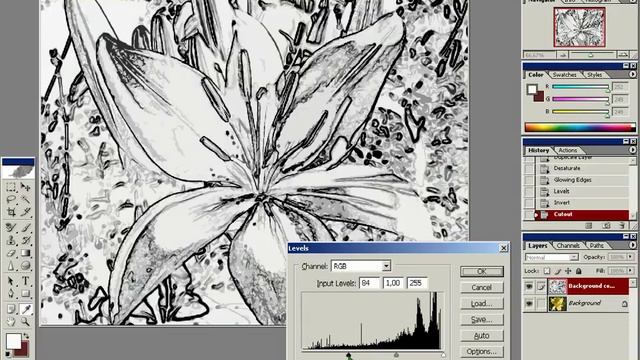
Task: Open the Channel dropdown in Levels
Action: [386, 266]
